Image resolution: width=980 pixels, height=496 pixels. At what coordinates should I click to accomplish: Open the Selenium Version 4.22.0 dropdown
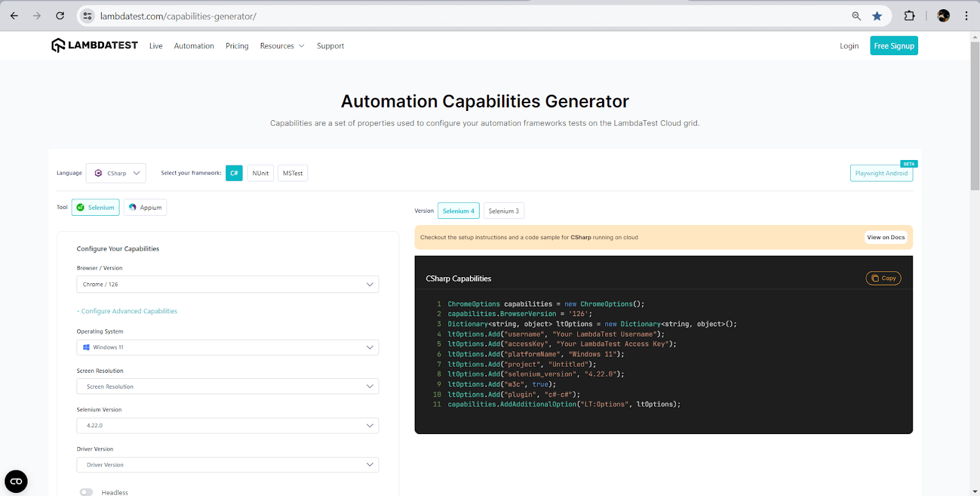coord(228,425)
